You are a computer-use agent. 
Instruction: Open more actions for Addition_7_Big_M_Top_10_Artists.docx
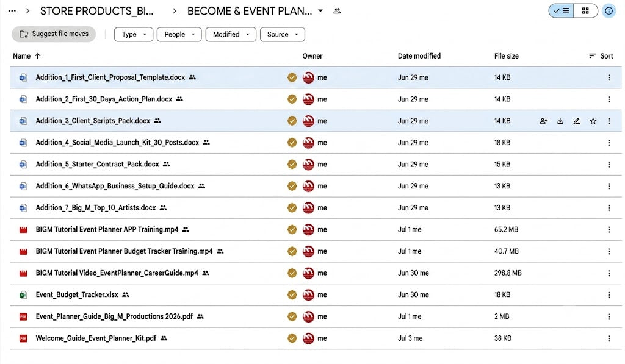(x=609, y=208)
